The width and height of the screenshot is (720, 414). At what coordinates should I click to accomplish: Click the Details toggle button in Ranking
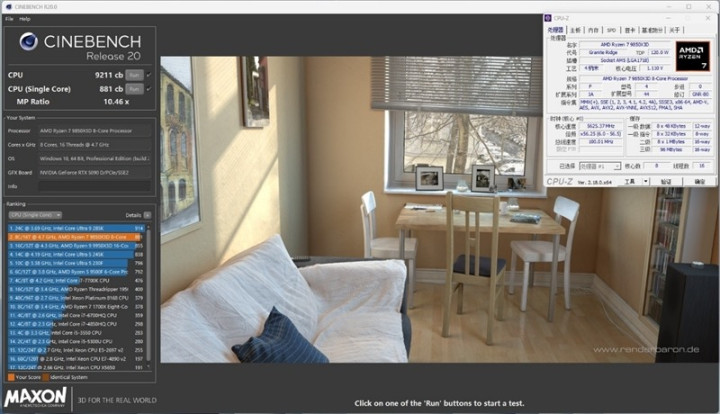(x=147, y=215)
